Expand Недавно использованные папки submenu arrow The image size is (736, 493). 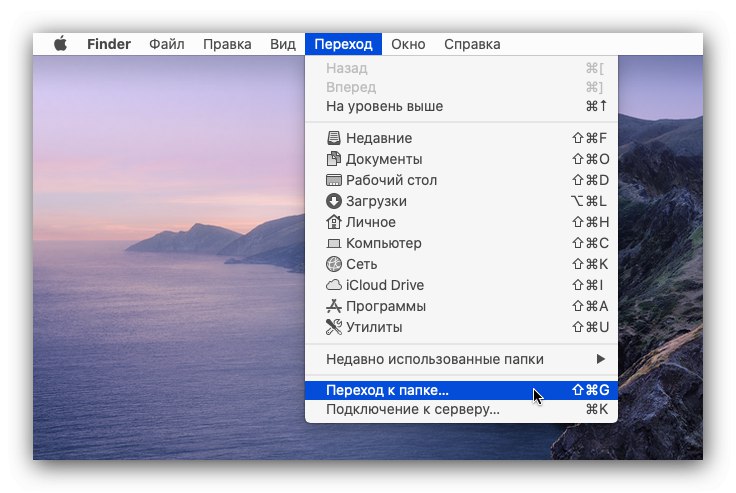600,359
